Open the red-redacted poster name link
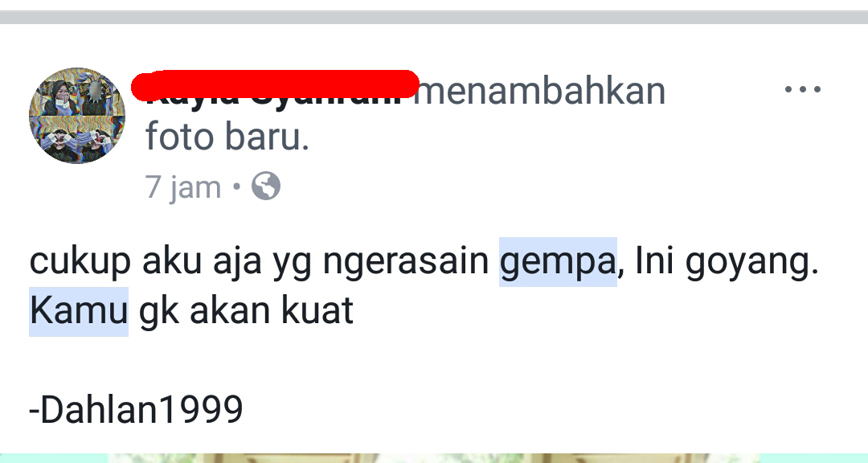Viewport: 868px width, 463px height. (275, 87)
